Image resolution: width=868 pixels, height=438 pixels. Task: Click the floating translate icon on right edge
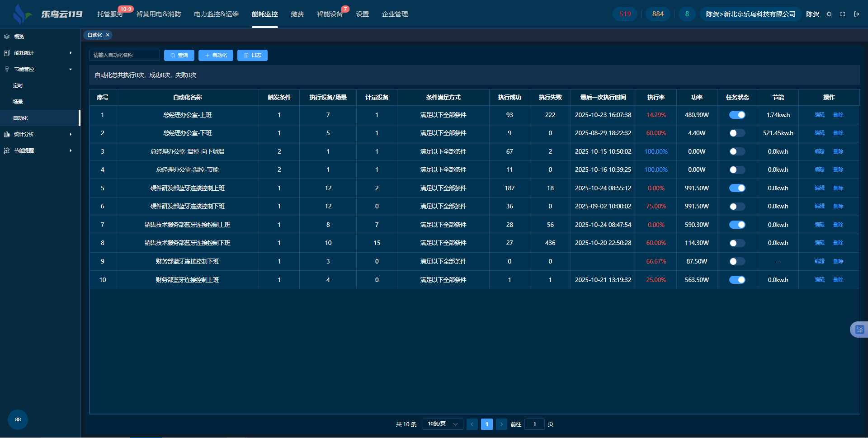[859, 330]
